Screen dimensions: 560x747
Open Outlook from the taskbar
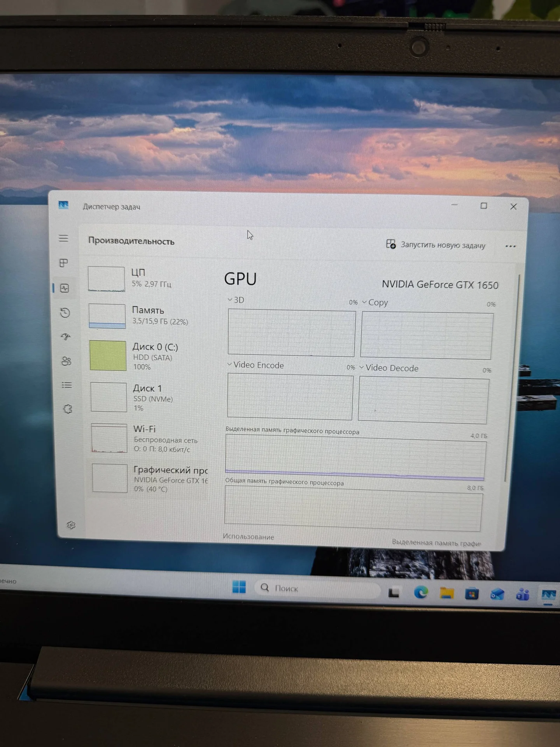497,594
